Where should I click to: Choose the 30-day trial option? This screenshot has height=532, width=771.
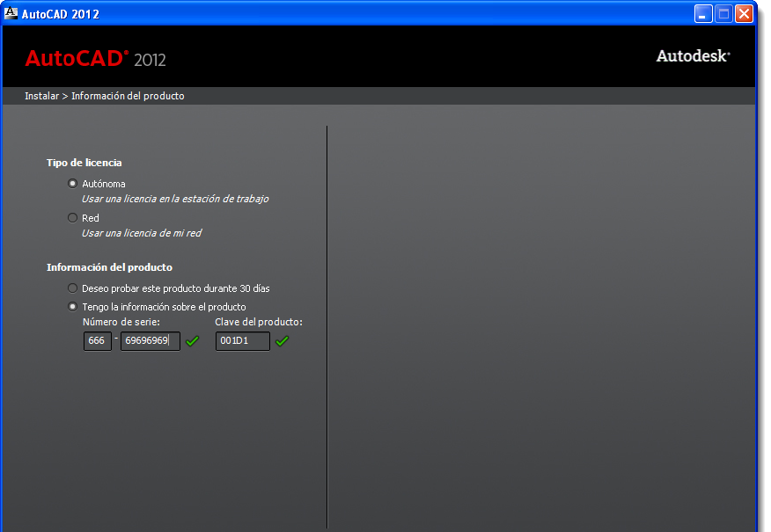[x=71, y=288]
